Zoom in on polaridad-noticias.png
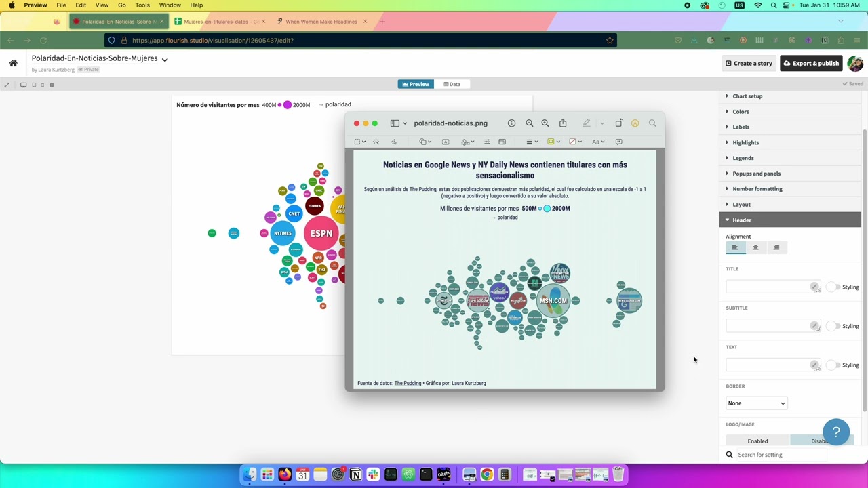 (x=545, y=123)
